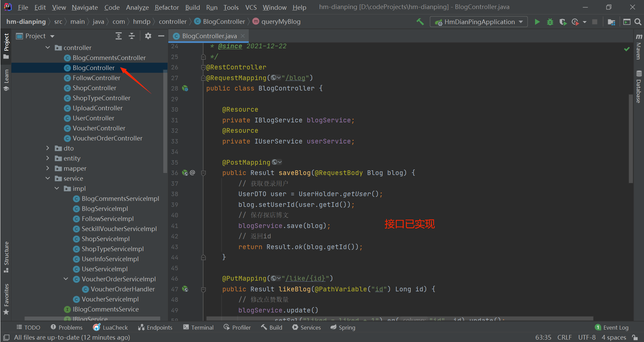Click Collapse All in Project panel
Image resolution: width=644 pixels, height=342 pixels.
[x=132, y=36]
